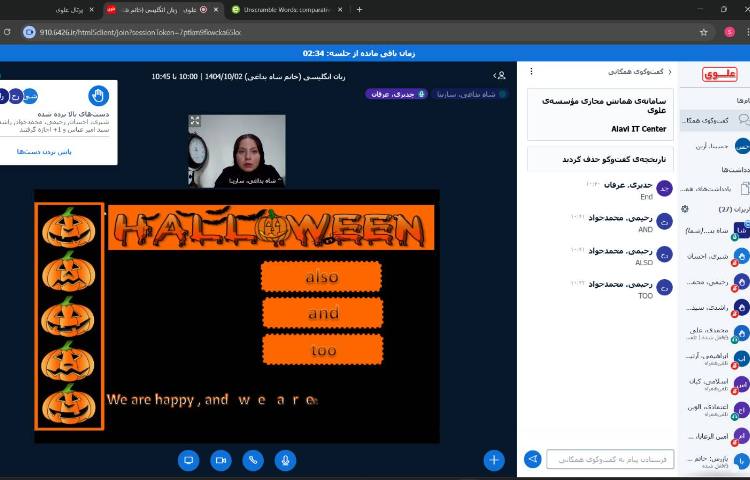This screenshot has height=480, width=750.
Task: Make the webcam video fullscreen
Action: [x=195, y=121]
